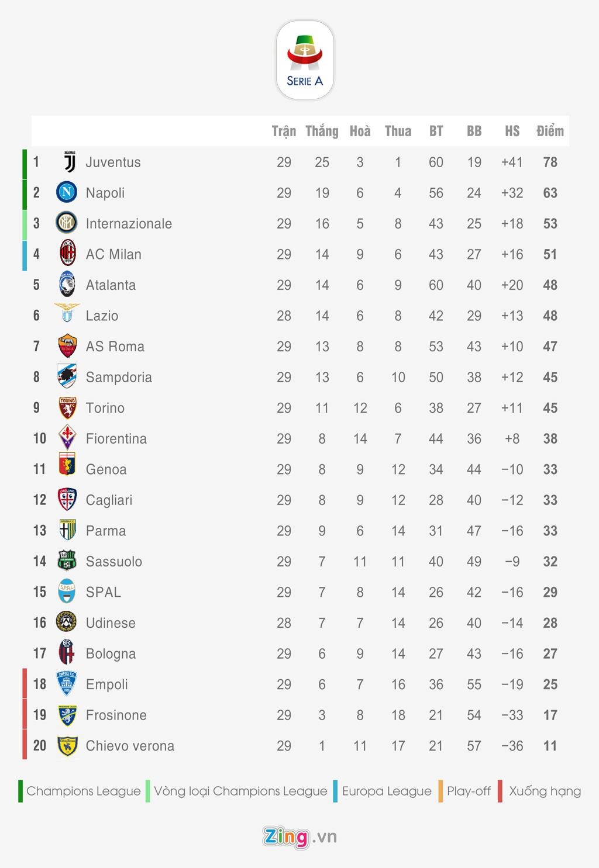This screenshot has width=599, height=868.
Task: Click the Thắng column header
Action: [x=322, y=131]
